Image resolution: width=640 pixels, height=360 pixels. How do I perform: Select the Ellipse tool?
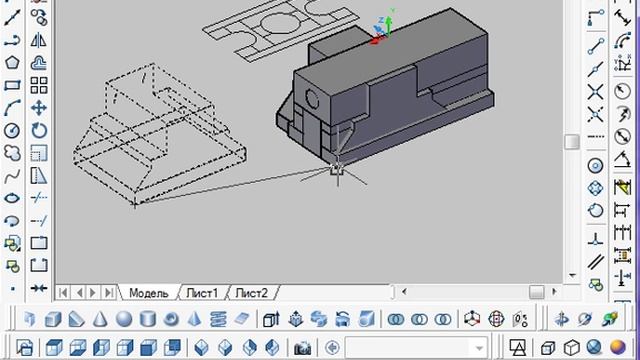pos(12,199)
